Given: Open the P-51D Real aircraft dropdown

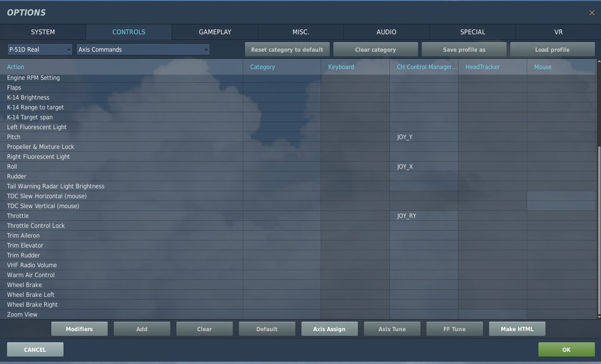Looking at the screenshot, I should click(x=40, y=49).
